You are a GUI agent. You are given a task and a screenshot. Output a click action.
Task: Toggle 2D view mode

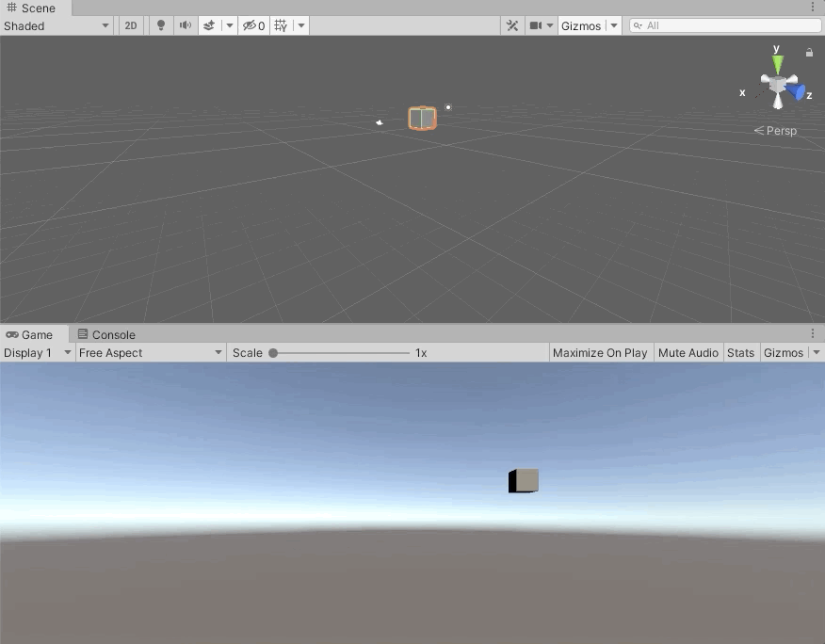[131, 25]
